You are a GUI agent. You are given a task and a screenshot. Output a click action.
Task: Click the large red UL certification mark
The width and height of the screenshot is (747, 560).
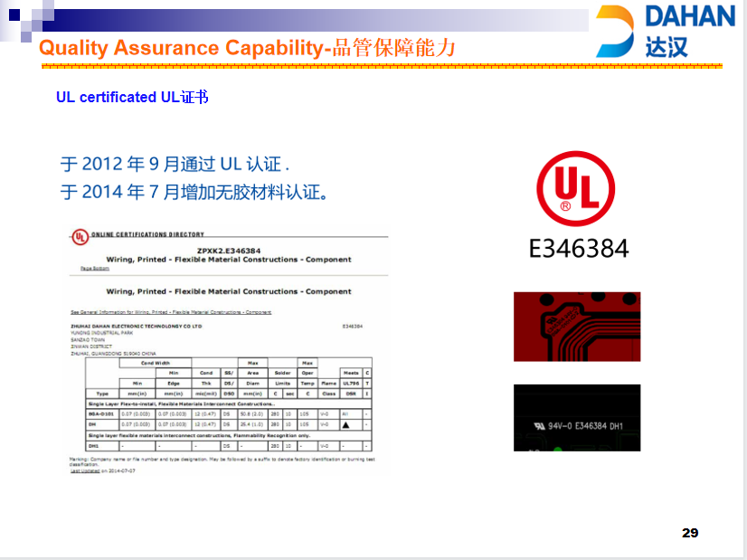(575, 188)
